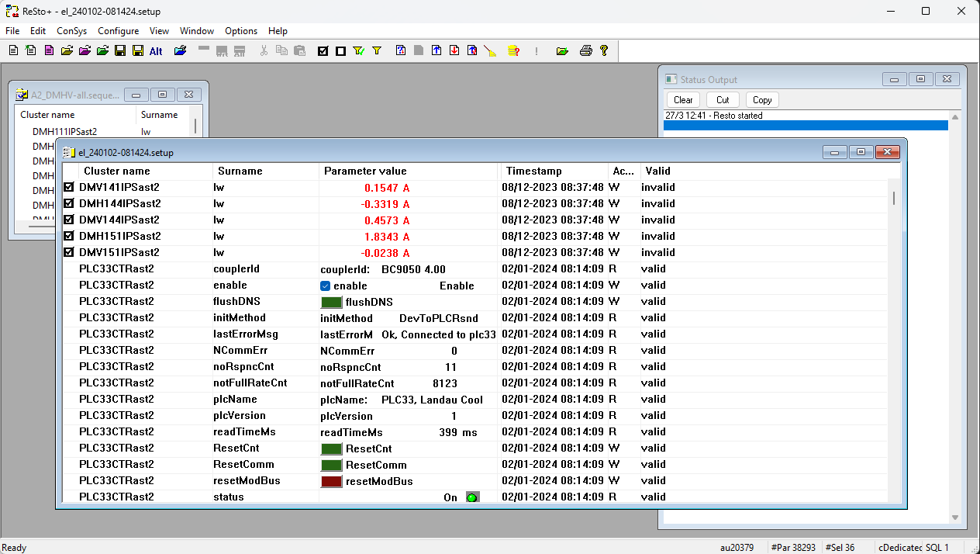Click the Alt toolbar button
The image size is (980, 554).
156,51
